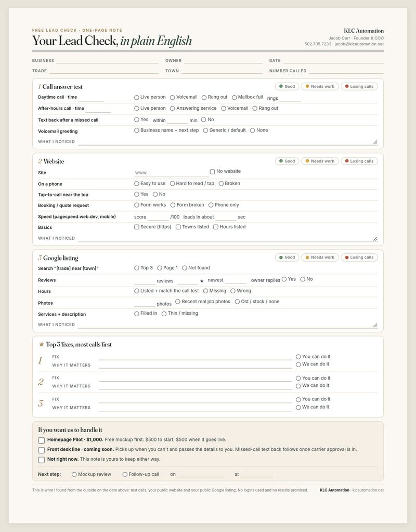Image resolution: width=416 pixels, height=532 pixels.
Task: Click the www. site address field
Action: coord(172,173)
